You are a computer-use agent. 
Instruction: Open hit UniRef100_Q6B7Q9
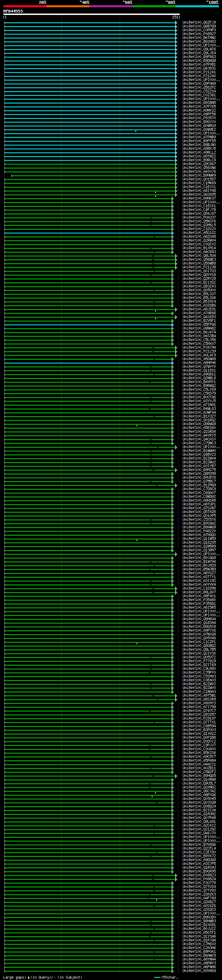(199, 26)
